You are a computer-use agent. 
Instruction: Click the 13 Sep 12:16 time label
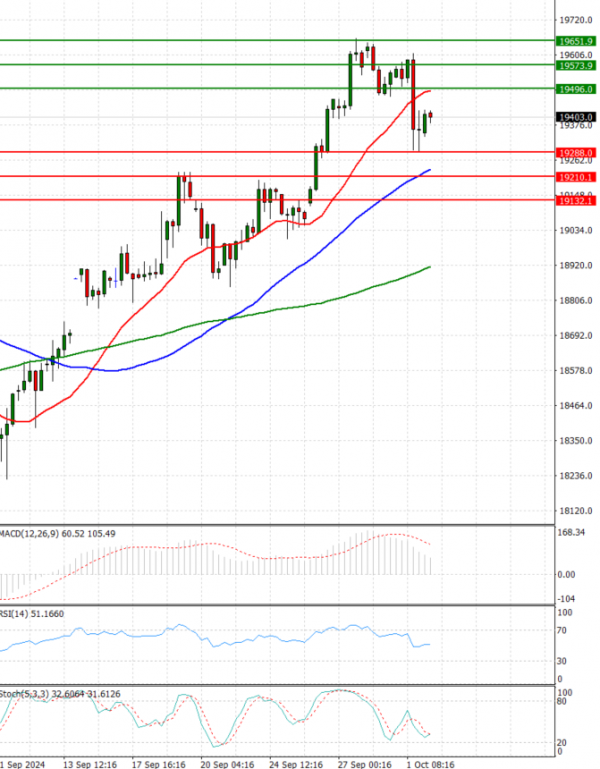pos(90,765)
